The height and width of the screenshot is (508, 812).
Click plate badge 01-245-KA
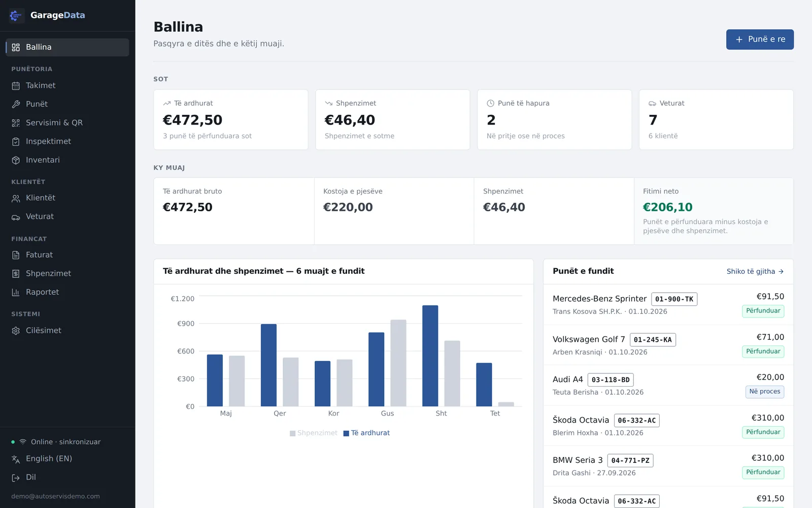653,340
